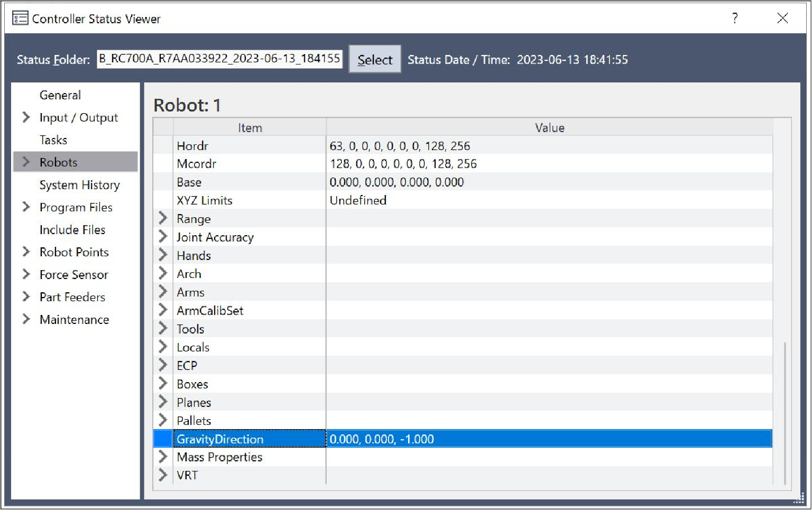Click the vertical scrollbar of the table
Viewport: 812px width, 510px height.
click(x=785, y=412)
